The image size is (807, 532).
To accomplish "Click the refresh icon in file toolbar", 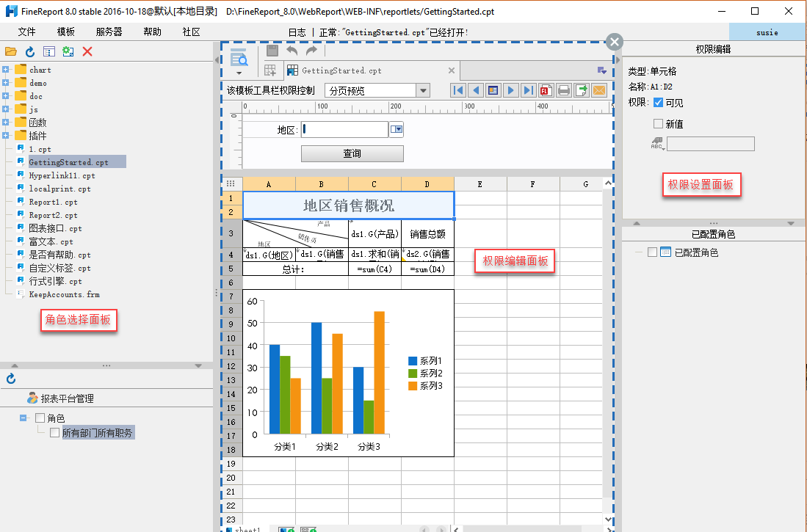I will point(30,51).
